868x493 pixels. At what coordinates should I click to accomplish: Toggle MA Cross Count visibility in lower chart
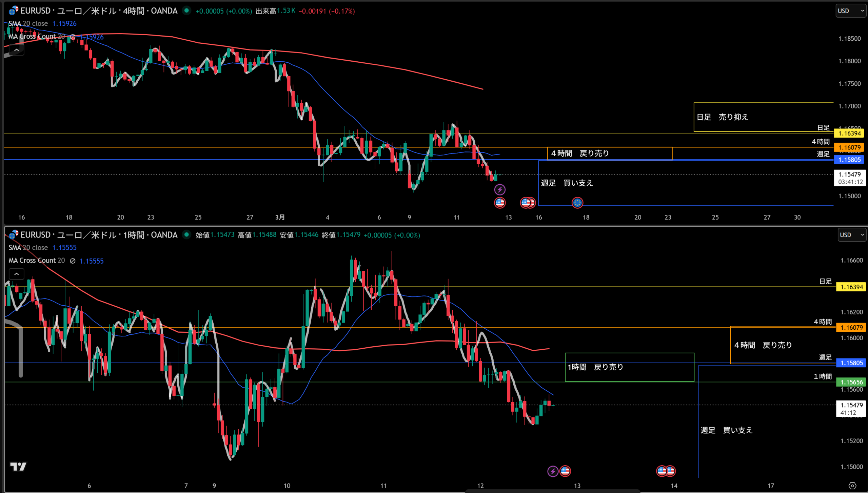tap(73, 261)
